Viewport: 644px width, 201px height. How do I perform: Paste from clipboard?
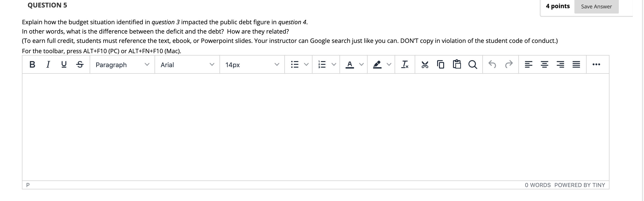[457, 64]
